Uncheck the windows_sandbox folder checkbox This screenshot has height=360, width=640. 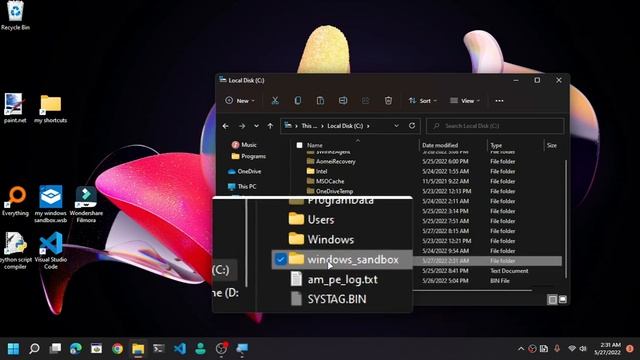click(280, 260)
